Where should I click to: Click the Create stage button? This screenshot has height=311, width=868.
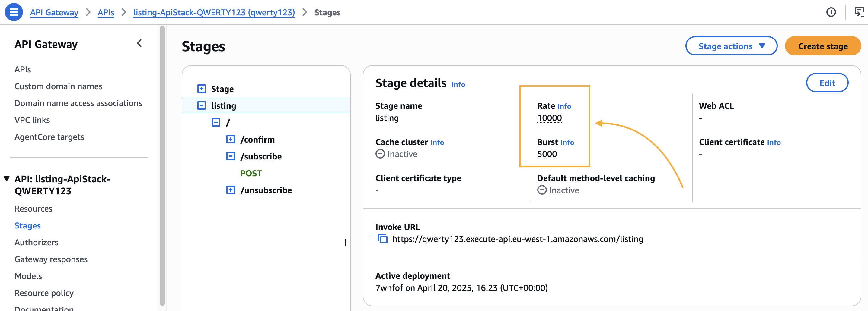(x=823, y=46)
